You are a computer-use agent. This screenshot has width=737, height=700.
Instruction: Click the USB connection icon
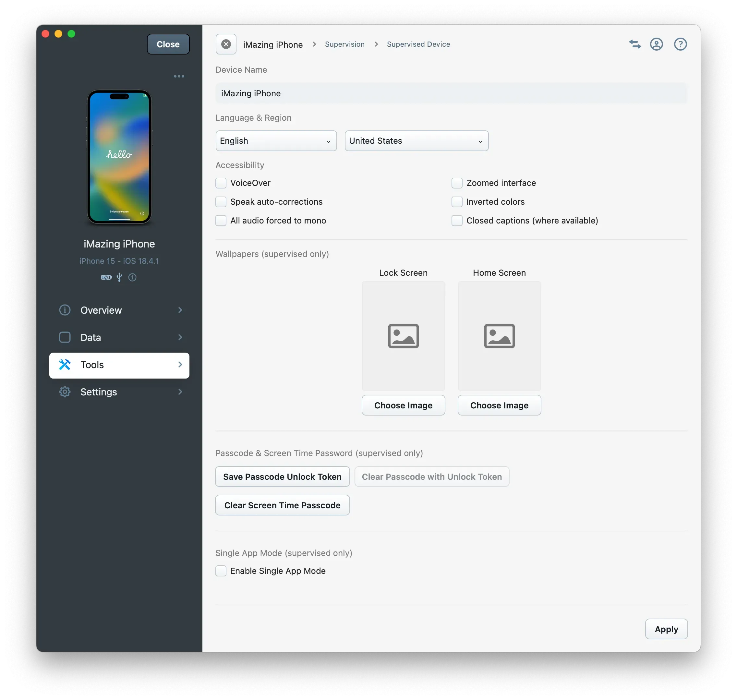119,277
